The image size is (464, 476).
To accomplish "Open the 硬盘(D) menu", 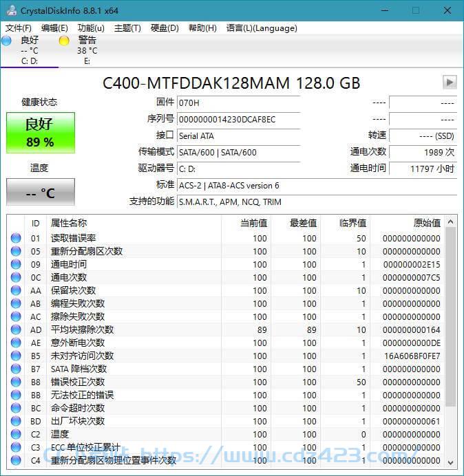I will tap(165, 28).
